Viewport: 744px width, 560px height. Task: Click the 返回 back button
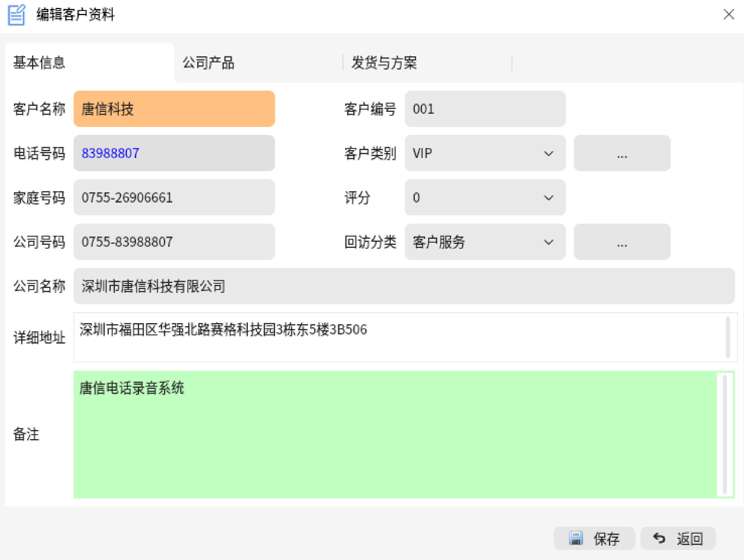coord(678,539)
